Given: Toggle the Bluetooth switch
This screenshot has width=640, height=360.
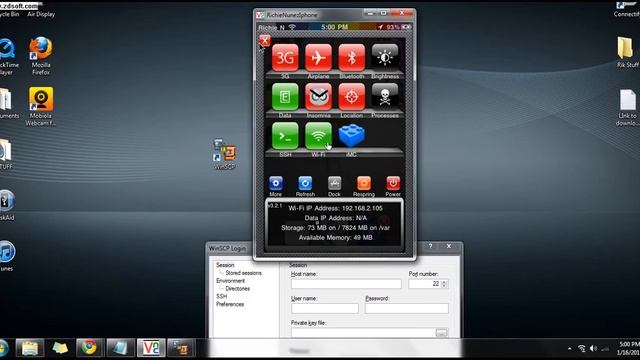Looking at the screenshot, I should coord(351,58).
